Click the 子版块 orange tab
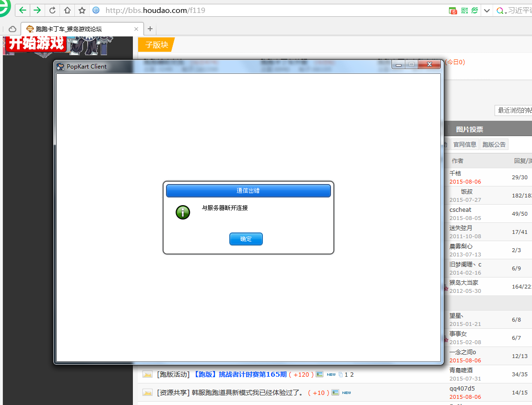532x405 pixels. [156, 45]
